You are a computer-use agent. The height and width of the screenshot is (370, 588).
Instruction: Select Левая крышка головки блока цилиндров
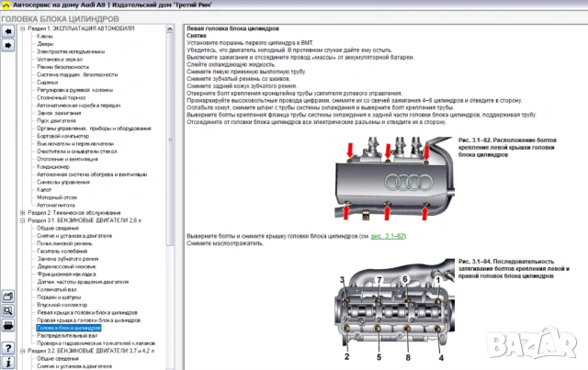point(87,313)
